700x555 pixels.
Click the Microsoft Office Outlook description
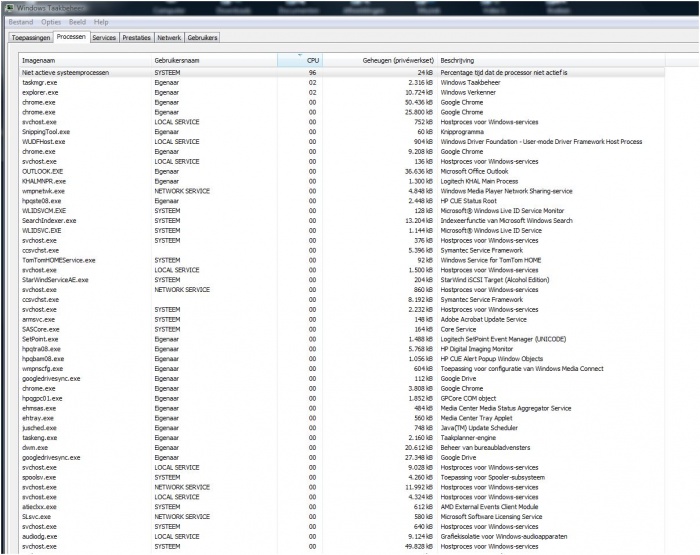pyautogui.click(x=474, y=171)
